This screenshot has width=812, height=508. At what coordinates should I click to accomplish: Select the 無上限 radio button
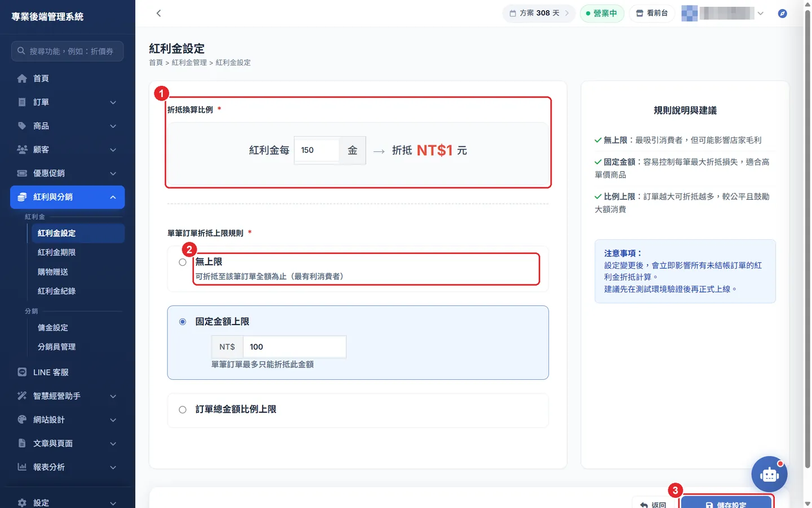click(183, 262)
